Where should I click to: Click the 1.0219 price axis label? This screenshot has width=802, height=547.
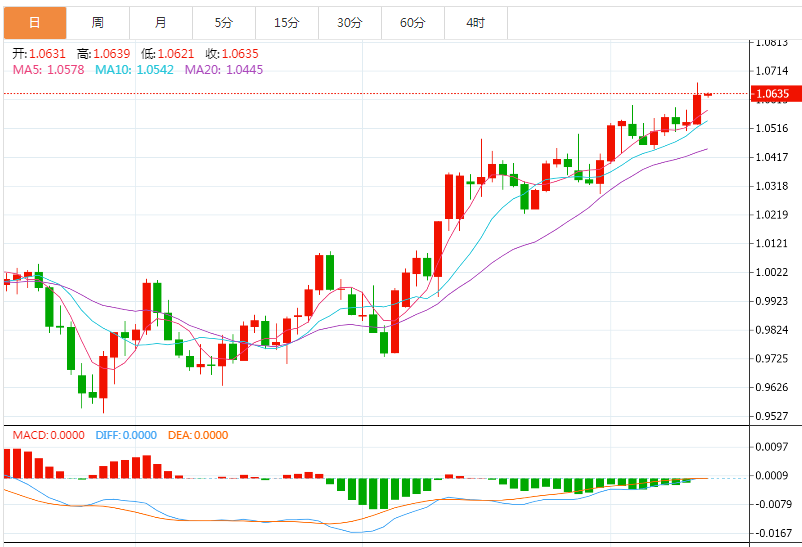coord(772,214)
